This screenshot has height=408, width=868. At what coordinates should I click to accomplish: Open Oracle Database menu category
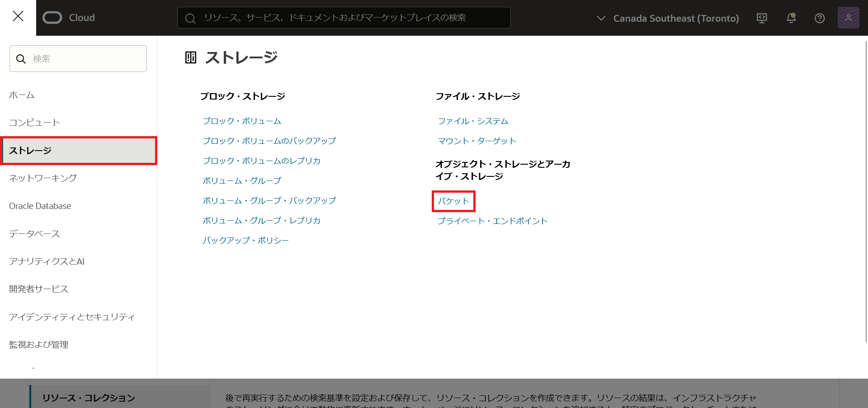tap(40, 206)
